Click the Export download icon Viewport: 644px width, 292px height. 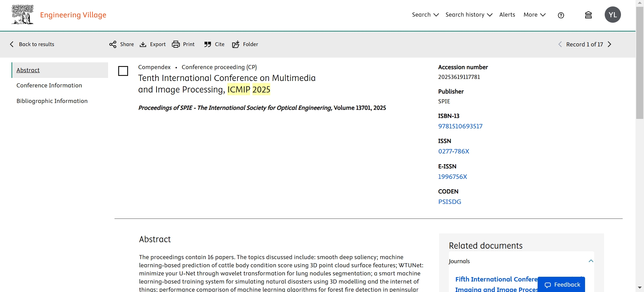143,44
